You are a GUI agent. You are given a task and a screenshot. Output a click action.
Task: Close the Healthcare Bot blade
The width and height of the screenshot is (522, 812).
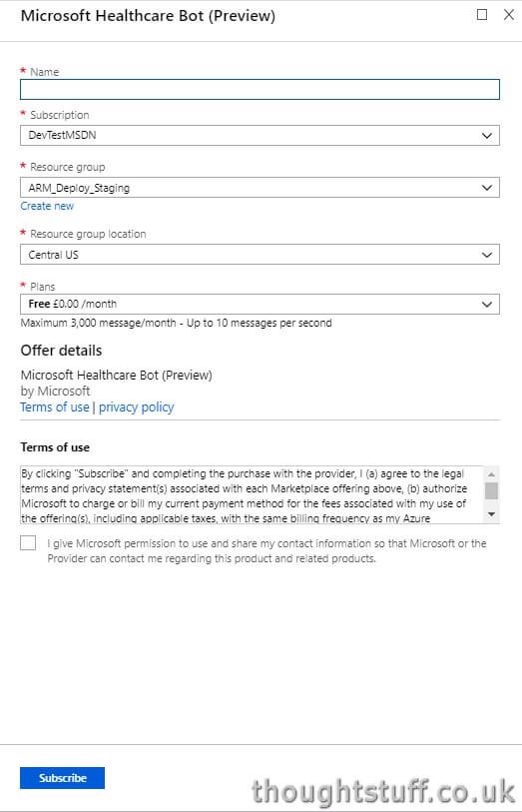coord(509,15)
